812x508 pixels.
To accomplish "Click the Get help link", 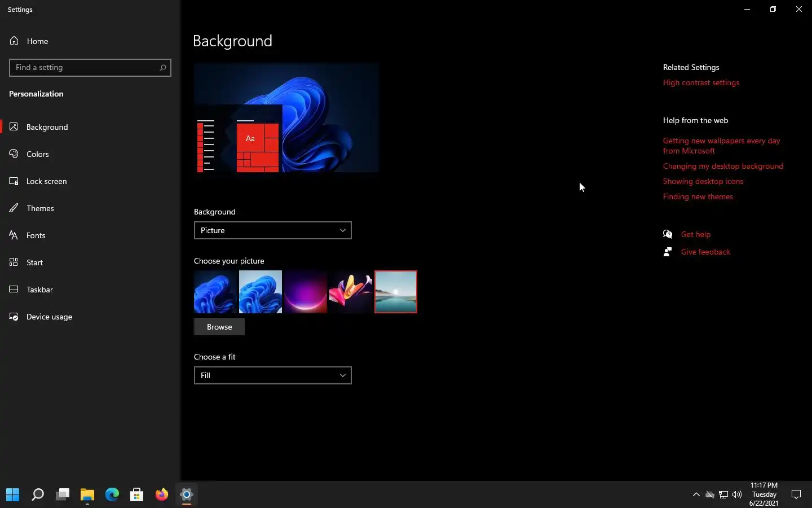I will [x=696, y=234].
